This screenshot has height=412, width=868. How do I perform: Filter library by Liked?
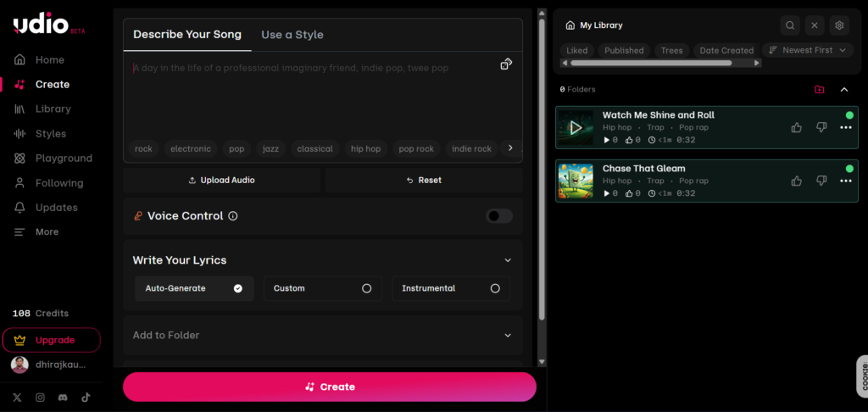click(576, 50)
